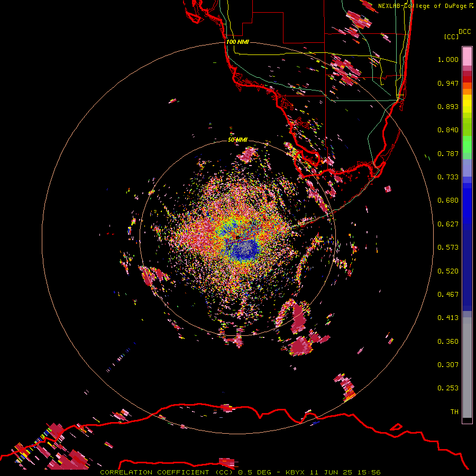Click the '[CC]' legend unit label
This screenshot has width=476, height=476.
[451, 36]
